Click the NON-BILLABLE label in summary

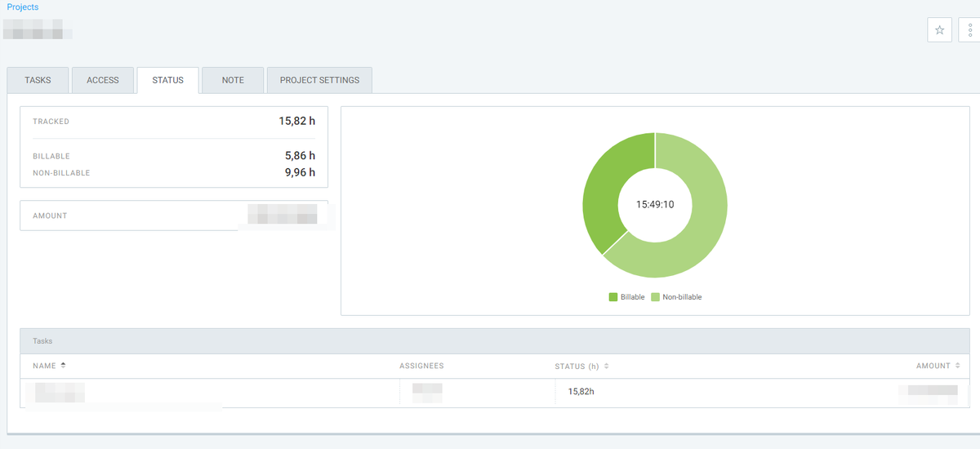[x=61, y=173]
